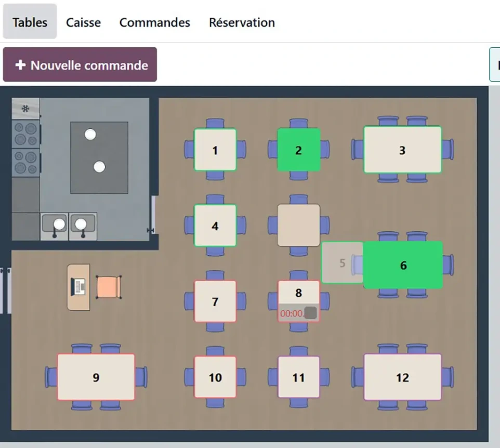This screenshot has width=500, height=448.
Task: Open Table 12 in the bottom right
Action: coord(401,377)
